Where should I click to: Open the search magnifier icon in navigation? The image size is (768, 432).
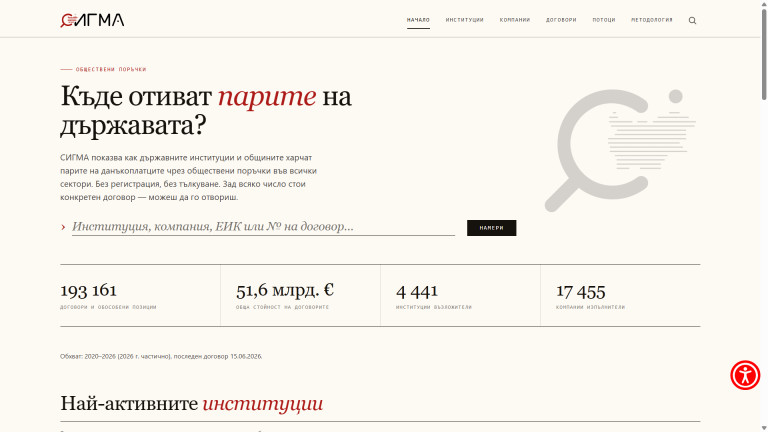[x=692, y=20]
